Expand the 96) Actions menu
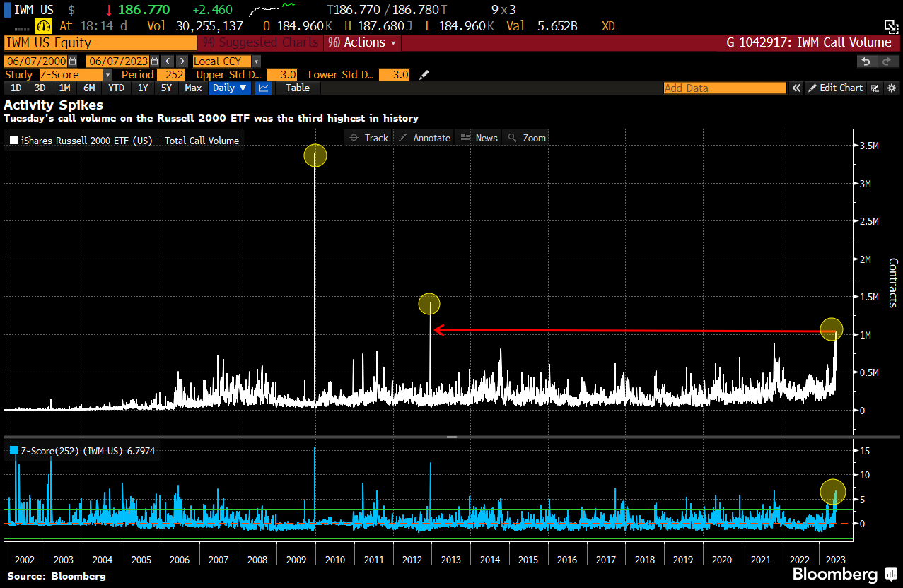Image resolution: width=903 pixels, height=588 pixels. click(362, 42)
